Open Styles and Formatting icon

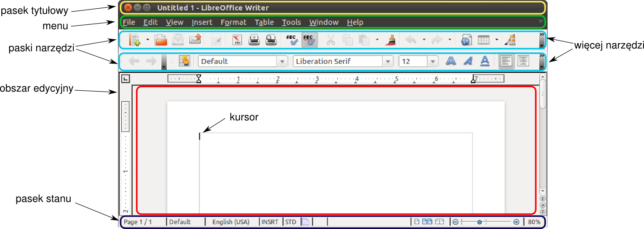click(185, 62)
